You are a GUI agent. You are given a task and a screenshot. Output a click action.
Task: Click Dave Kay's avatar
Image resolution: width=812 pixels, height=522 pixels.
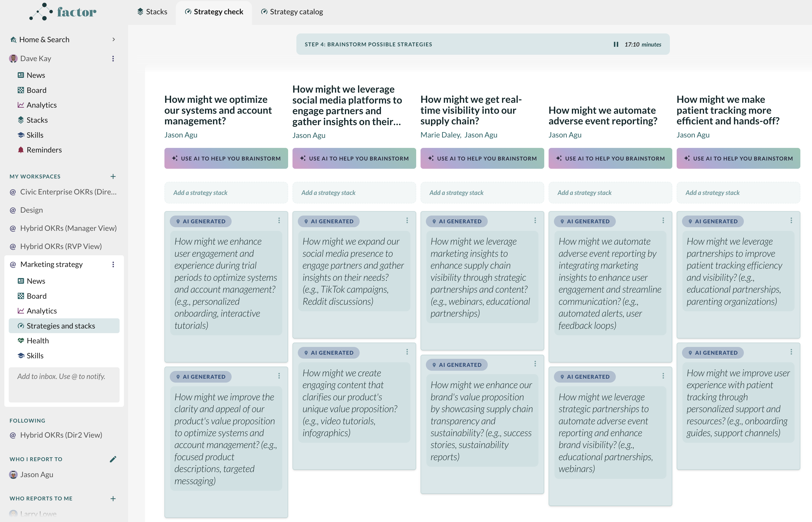pyautogui.click(x=13, y=59)
